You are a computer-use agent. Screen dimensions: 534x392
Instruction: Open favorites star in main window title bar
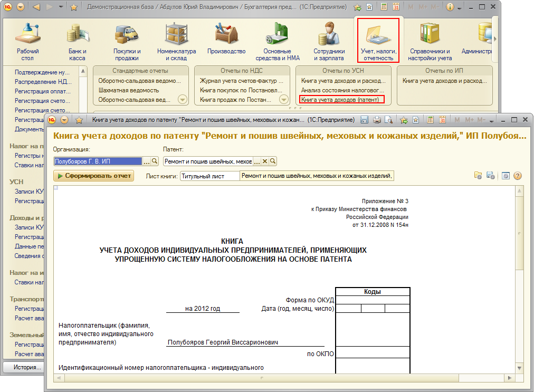click(73, 7)
